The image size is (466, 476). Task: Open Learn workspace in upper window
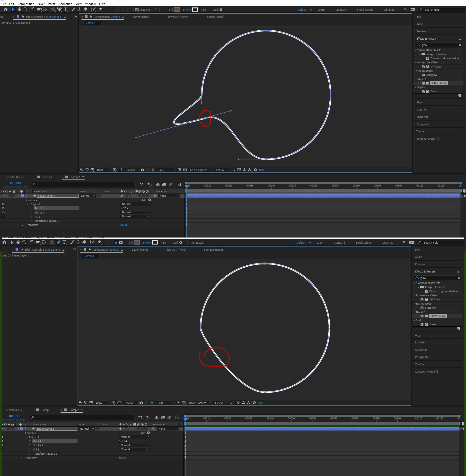click(321, 10)
